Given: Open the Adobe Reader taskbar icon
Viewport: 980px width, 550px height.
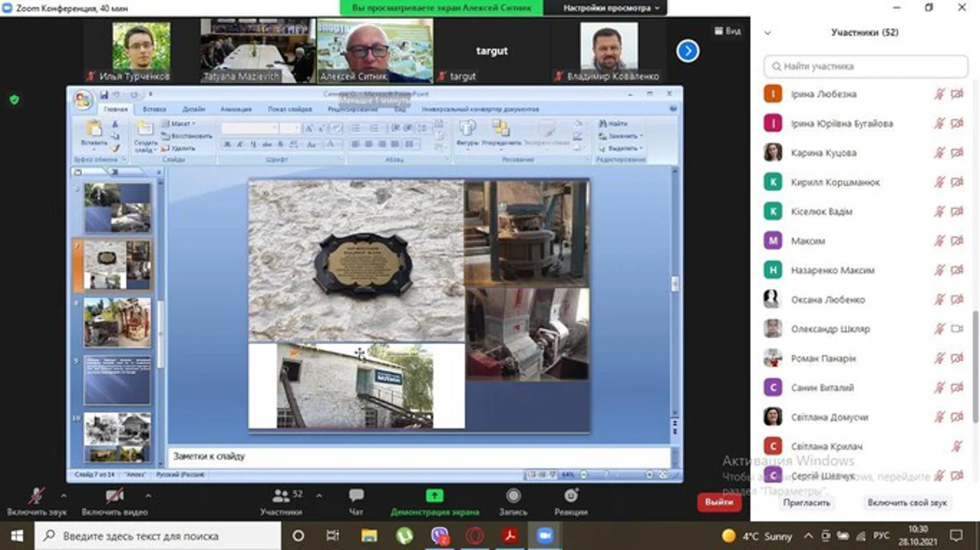Looking at the screenshot, I should pos(510,535).
